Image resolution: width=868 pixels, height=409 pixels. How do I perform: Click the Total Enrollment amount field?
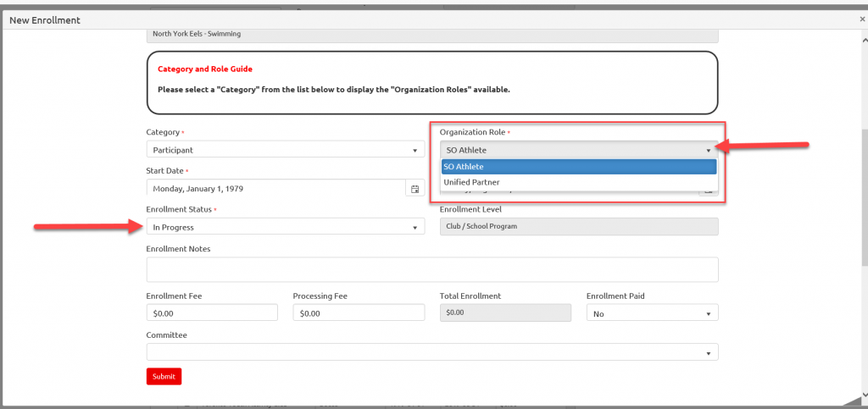[x=505, y=312]
